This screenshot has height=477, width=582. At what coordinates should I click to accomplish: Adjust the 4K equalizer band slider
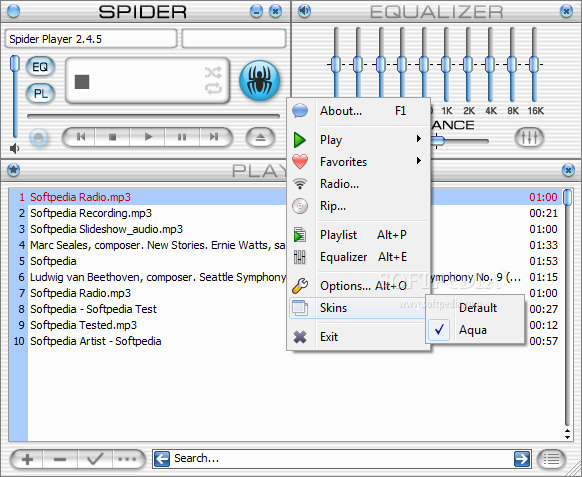point(490,65)
